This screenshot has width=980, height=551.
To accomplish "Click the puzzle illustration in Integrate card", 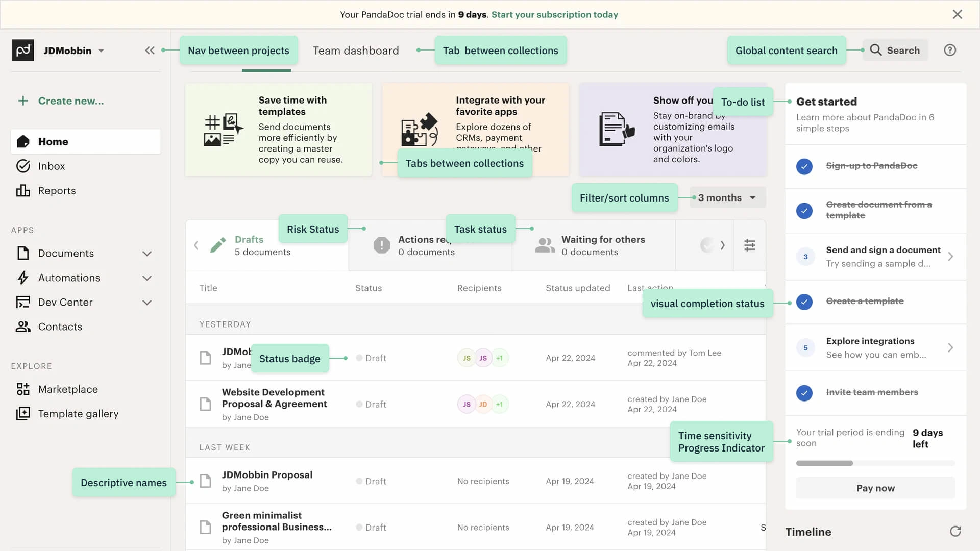I will (420, 130).
